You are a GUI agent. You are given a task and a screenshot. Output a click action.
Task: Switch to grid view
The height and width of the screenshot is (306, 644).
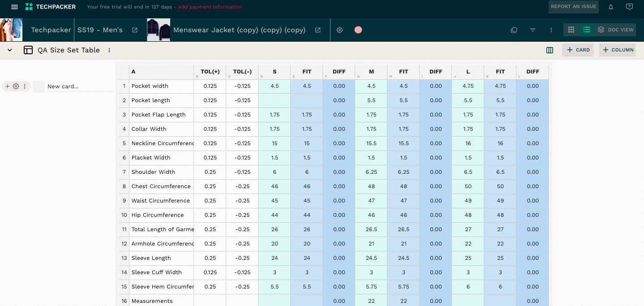(571, 30)
